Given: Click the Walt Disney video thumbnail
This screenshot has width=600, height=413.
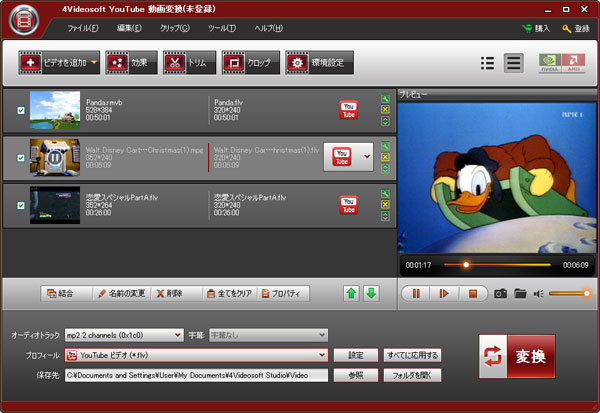Looking at the screenshot, I should (55, 157).
